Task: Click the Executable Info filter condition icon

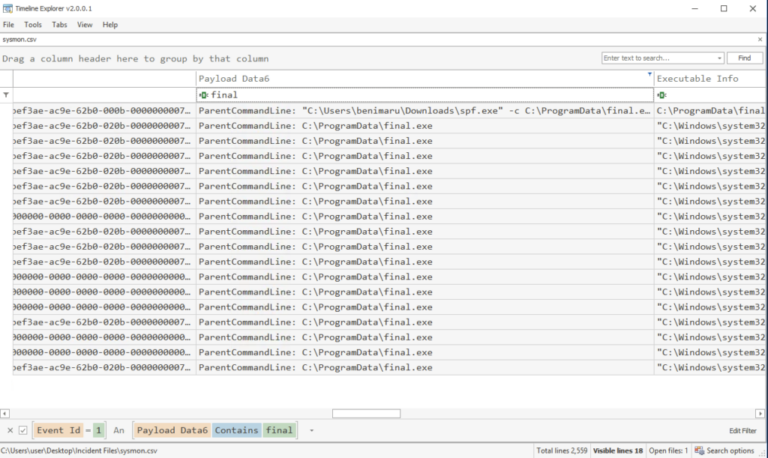Action: [x=661, y=94]
